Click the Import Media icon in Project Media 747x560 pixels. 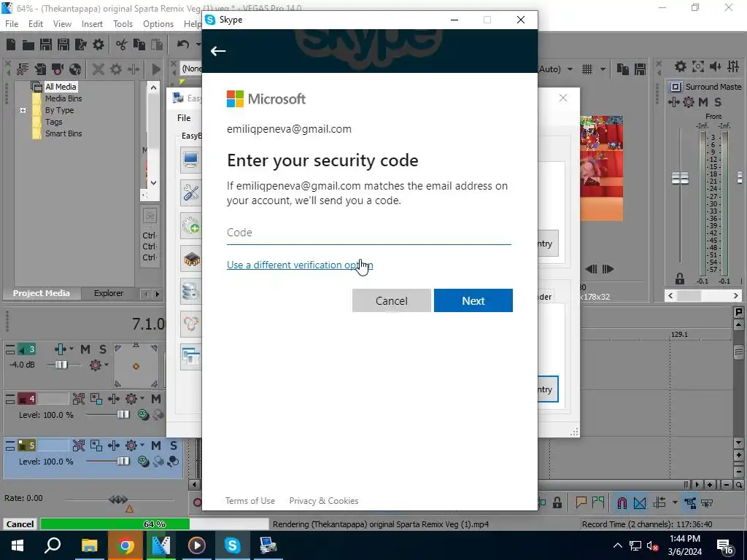point(40,69)
